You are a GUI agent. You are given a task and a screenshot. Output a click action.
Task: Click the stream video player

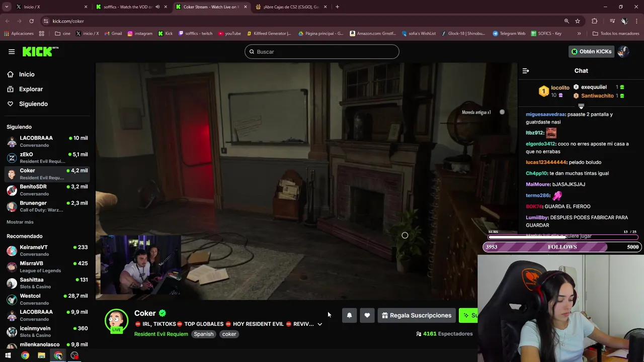point(306,181)
